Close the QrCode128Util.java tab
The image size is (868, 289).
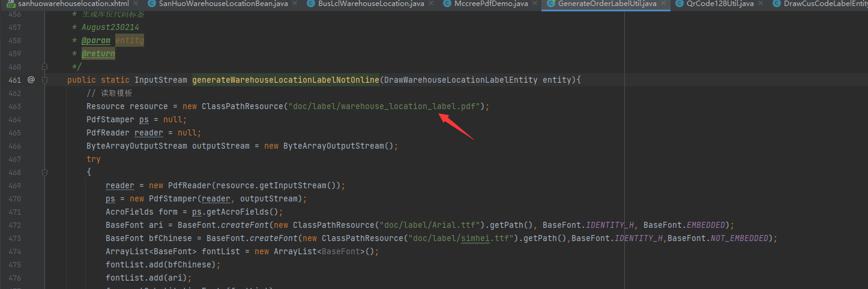point(761,4)
